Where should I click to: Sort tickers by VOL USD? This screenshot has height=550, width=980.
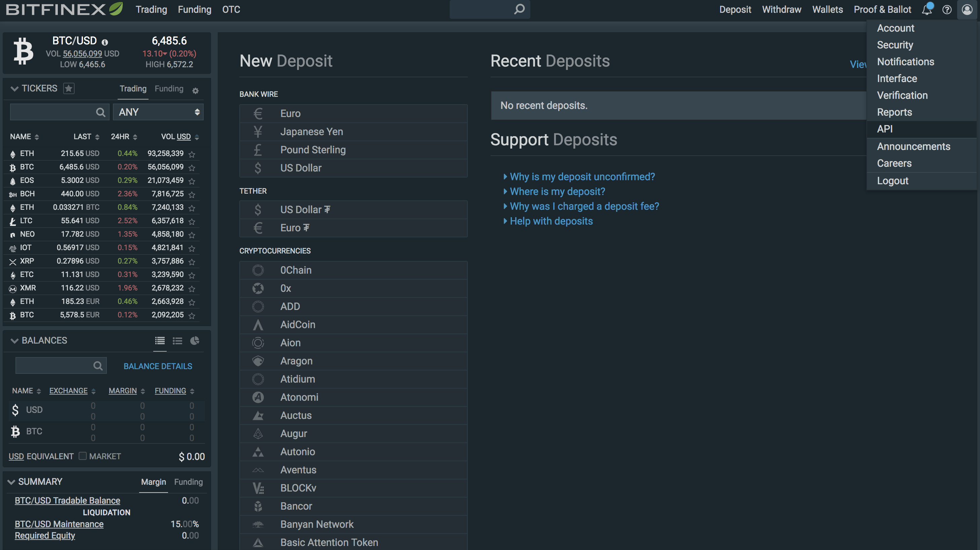pos(180,136)
